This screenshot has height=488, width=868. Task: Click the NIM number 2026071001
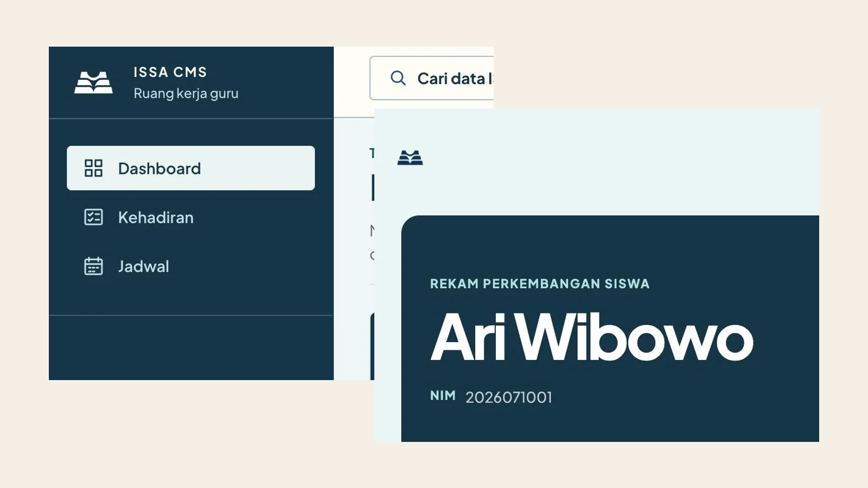[x=509, y=397]
